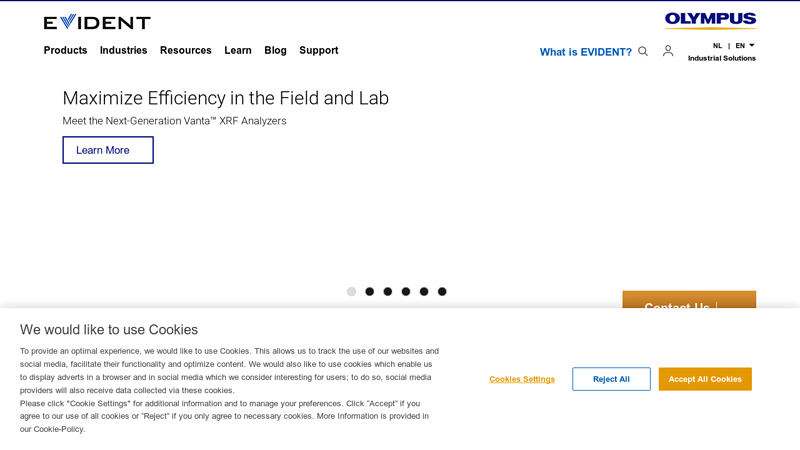Open the Learn menu
800x450 pixels.
[238, 50]
